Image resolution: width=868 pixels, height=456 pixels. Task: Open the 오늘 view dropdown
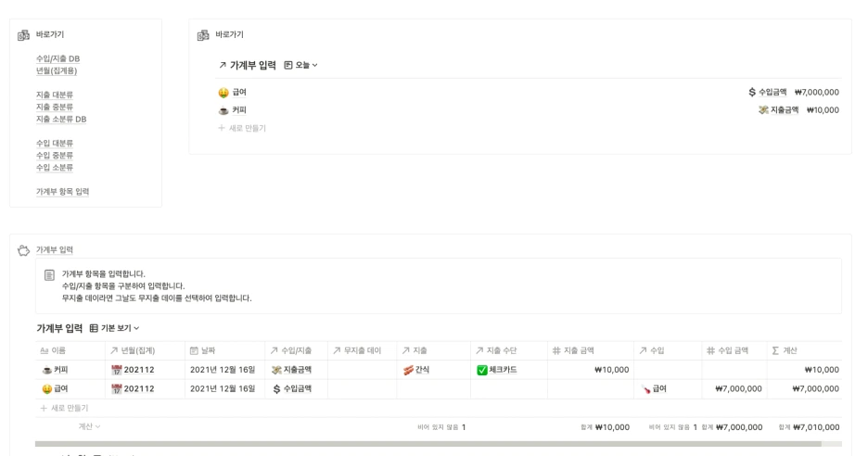[x=301, y=65]
